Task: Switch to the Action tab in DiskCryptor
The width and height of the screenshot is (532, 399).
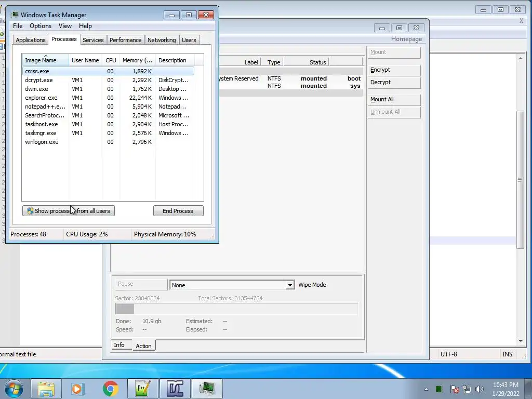Action: click(143, 345)
